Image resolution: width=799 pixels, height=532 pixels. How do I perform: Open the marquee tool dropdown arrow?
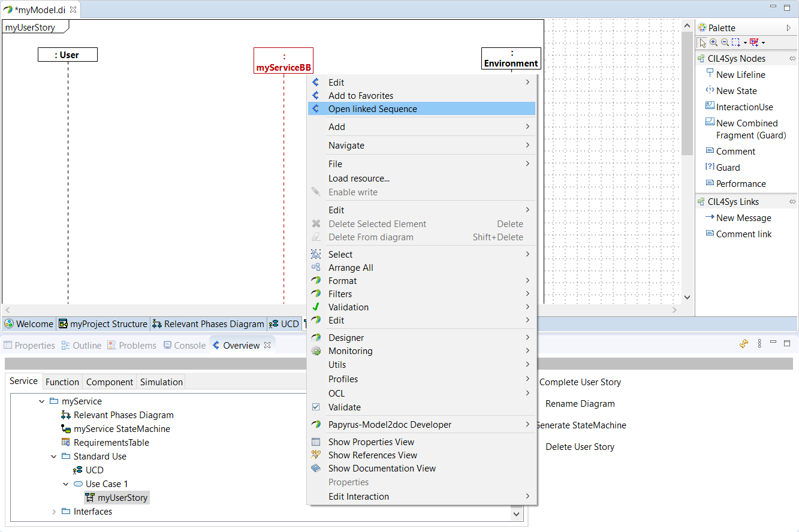pos(744,43)
